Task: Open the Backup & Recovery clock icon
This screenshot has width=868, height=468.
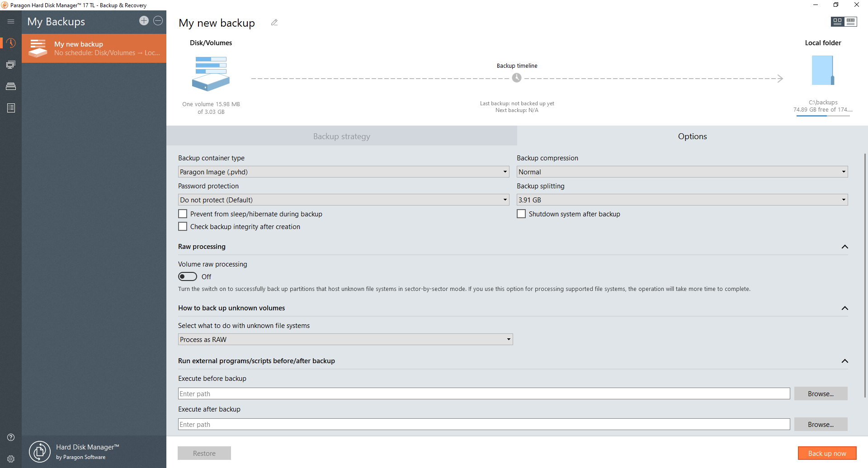Action: click(x=11, y=43)
